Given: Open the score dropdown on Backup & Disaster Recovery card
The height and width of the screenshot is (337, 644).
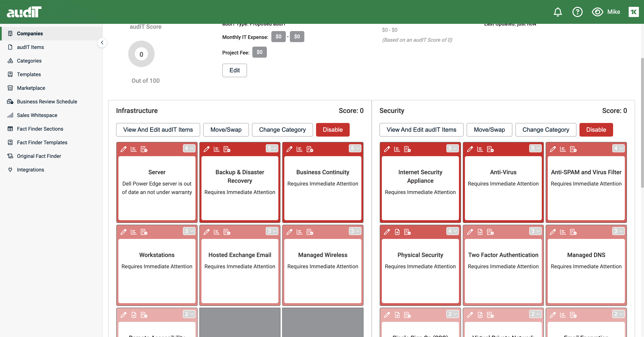Looking at the screenshot, I should 272,148.
